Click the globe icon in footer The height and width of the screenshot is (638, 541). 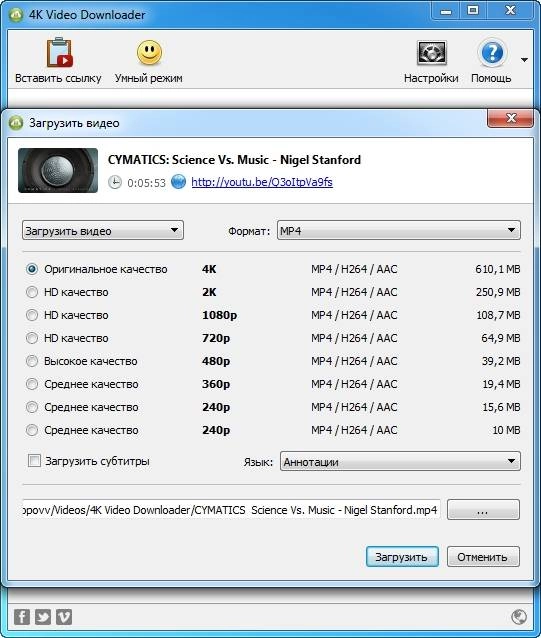(519, 617)
